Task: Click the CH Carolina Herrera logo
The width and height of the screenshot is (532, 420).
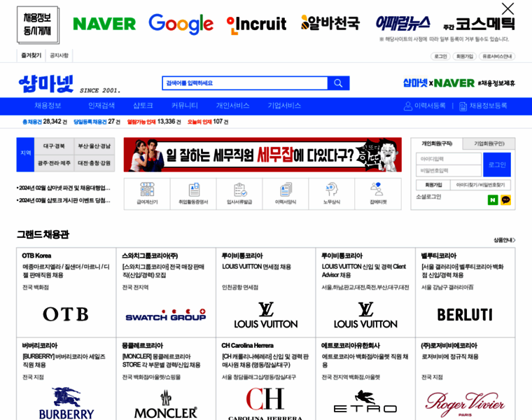Action: click(265, 404)
